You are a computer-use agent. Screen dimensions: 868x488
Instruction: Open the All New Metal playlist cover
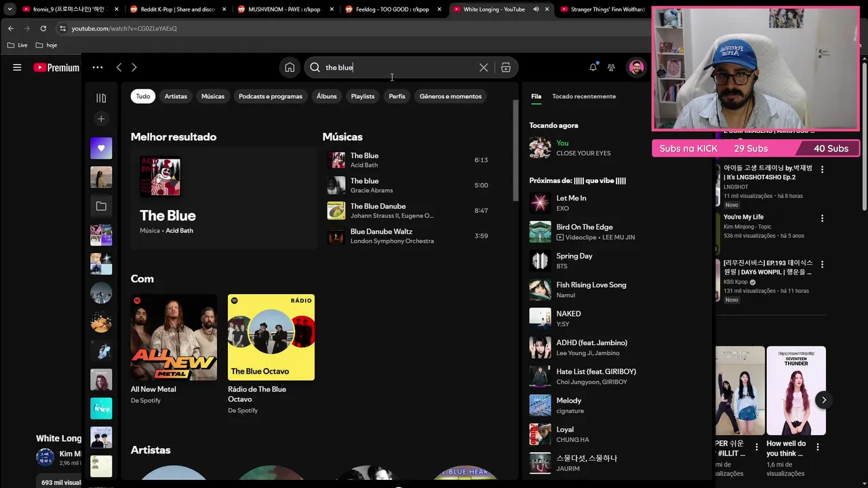pos(174,337)
